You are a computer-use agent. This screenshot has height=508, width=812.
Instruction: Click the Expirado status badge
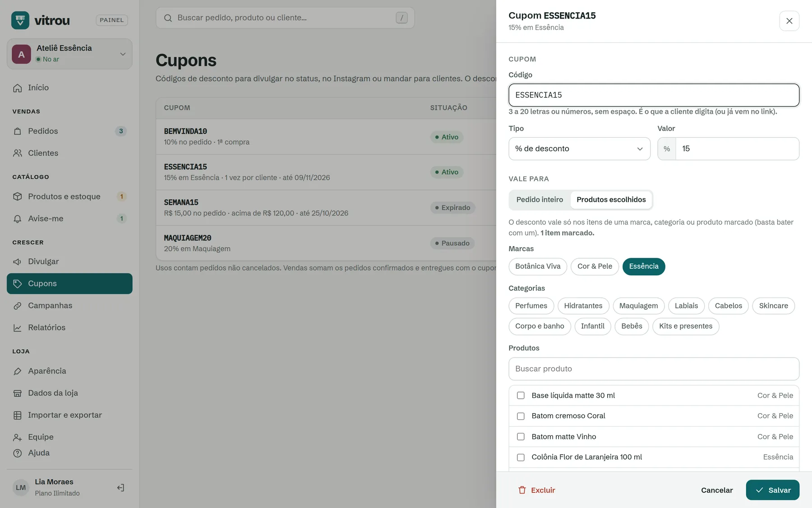(452, 208)
